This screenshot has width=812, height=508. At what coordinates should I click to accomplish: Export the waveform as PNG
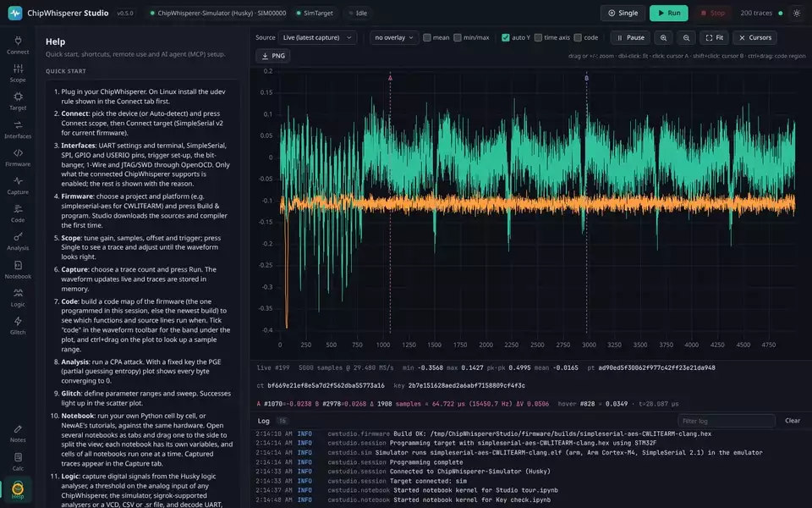click(x=273, y=56)
